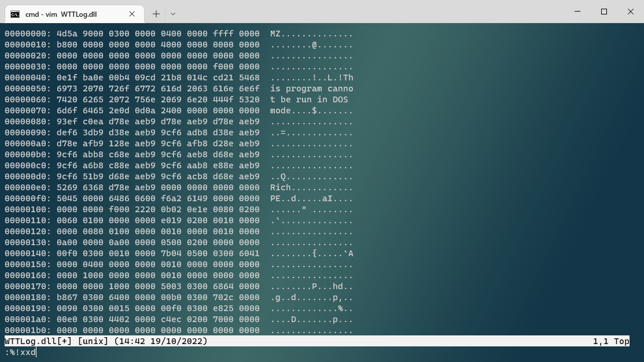Click hex value 4d5a in first row
Image resolution: width=644 pixels, height=362 pixels.
pos(67,34)
